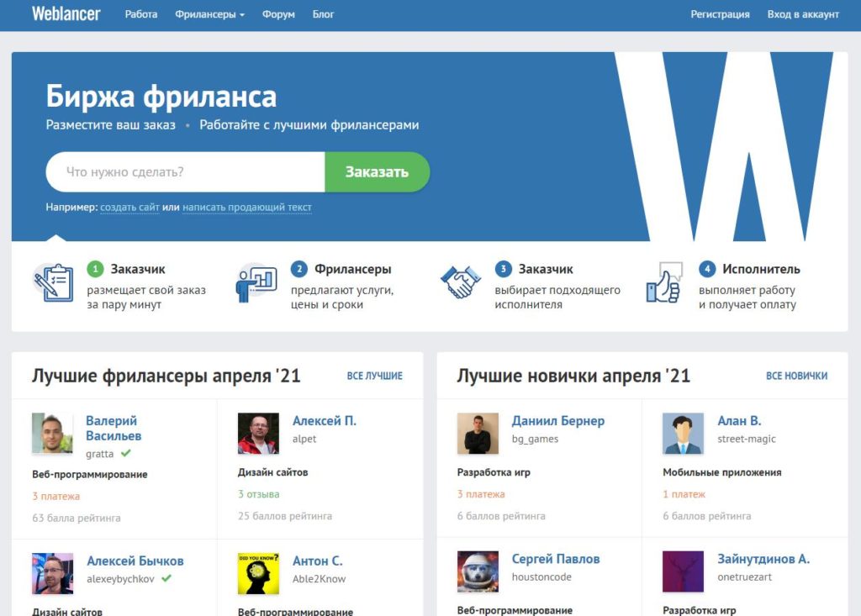Open the Регистрация page
Image resolution: width=861 pixels, height=616 pixels.
click(720, 14)
